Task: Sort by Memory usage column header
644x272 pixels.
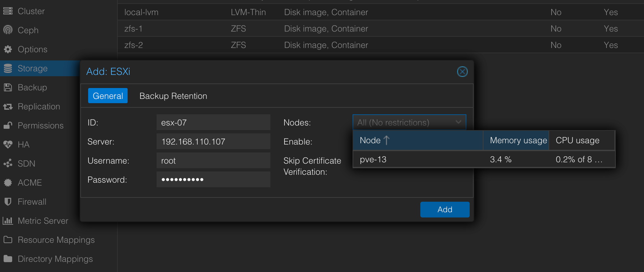Action: pyautogui.click(x=516, y=140)
